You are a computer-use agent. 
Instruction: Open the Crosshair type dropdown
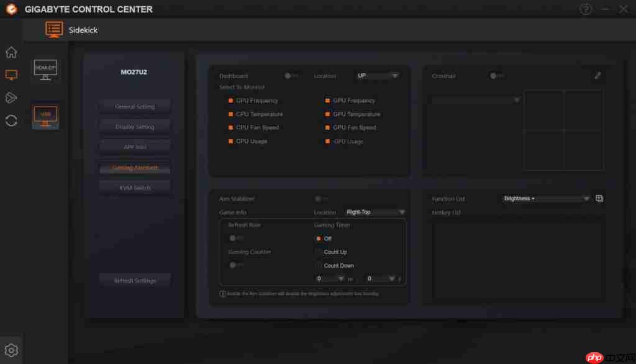click(476, 100)
